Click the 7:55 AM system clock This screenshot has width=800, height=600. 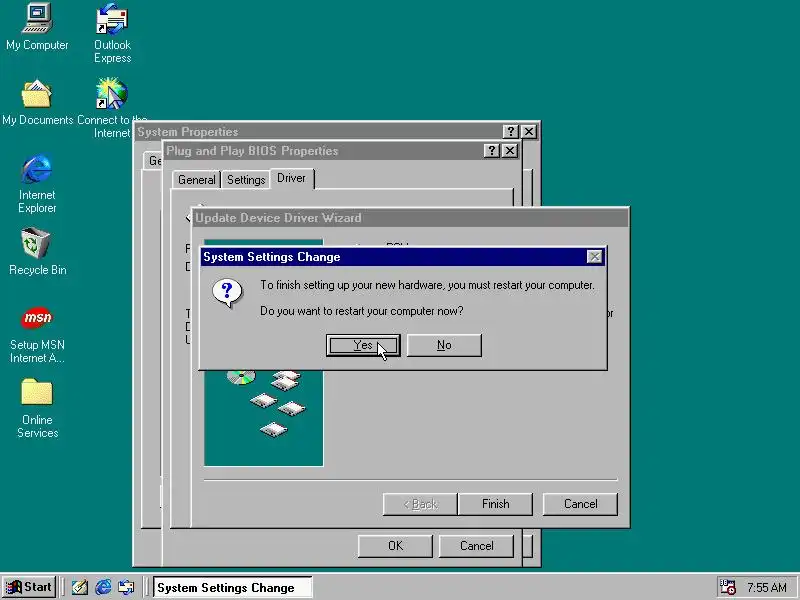[x=767, y=588]
